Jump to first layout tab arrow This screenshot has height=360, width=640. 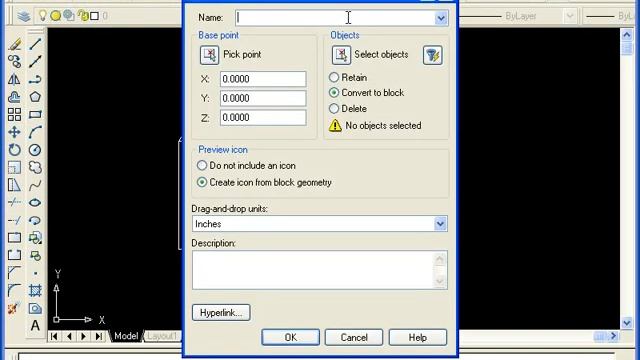(x=54, y=336)
